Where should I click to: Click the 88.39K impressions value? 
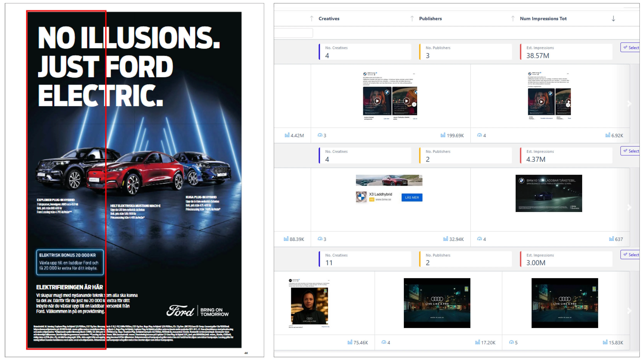[x=297, y=239]
